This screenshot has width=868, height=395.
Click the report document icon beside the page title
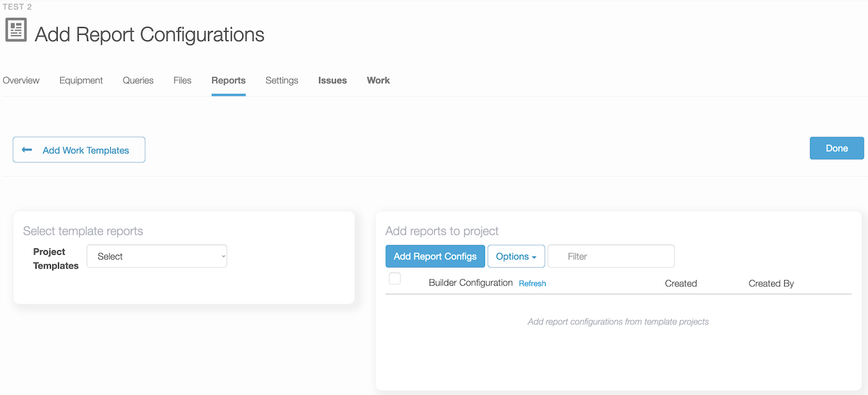pos(16,29)
